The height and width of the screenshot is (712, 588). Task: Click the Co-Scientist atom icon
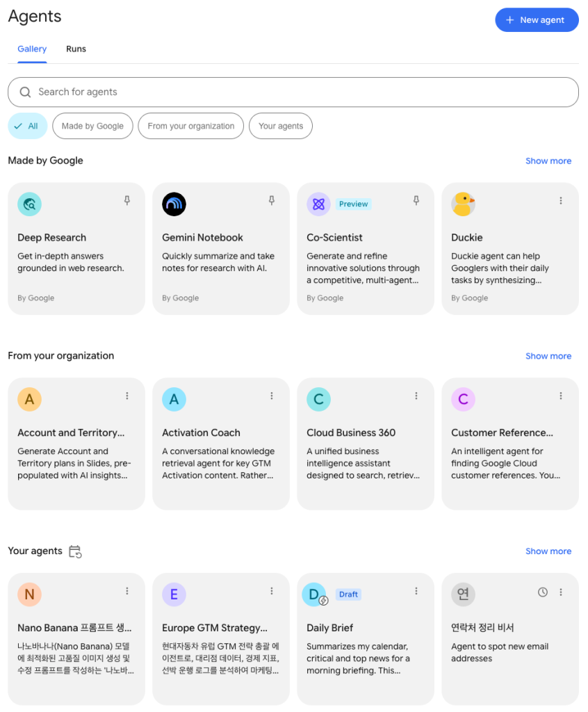[x=319, y=204]
